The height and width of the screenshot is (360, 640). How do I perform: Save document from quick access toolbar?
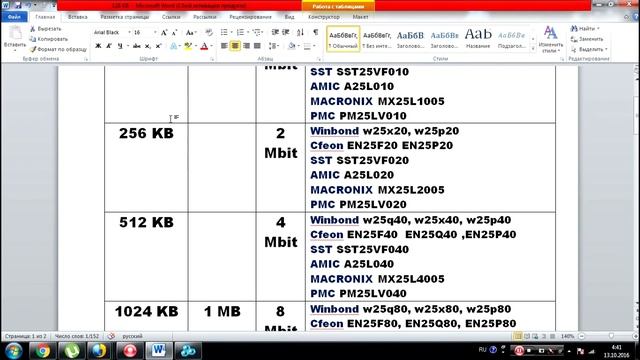(x=18, y=6)
